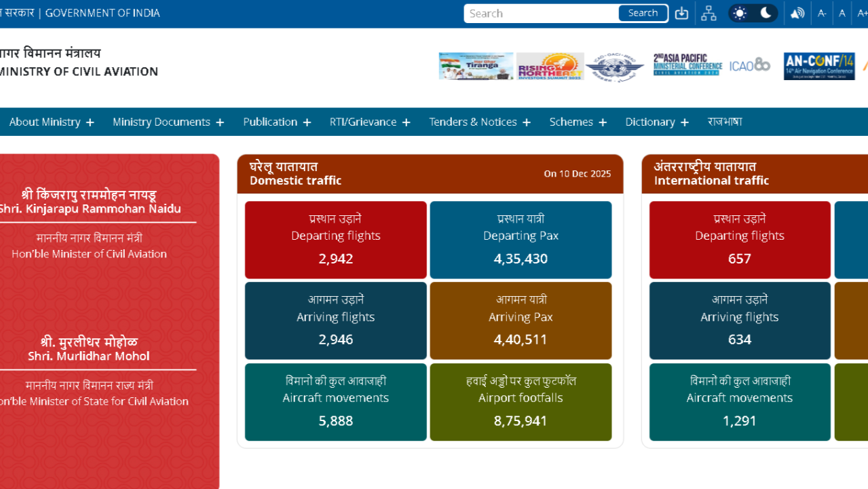868x489 pixels.
Task: Open the Schemes menu
Action: point(578,122)
